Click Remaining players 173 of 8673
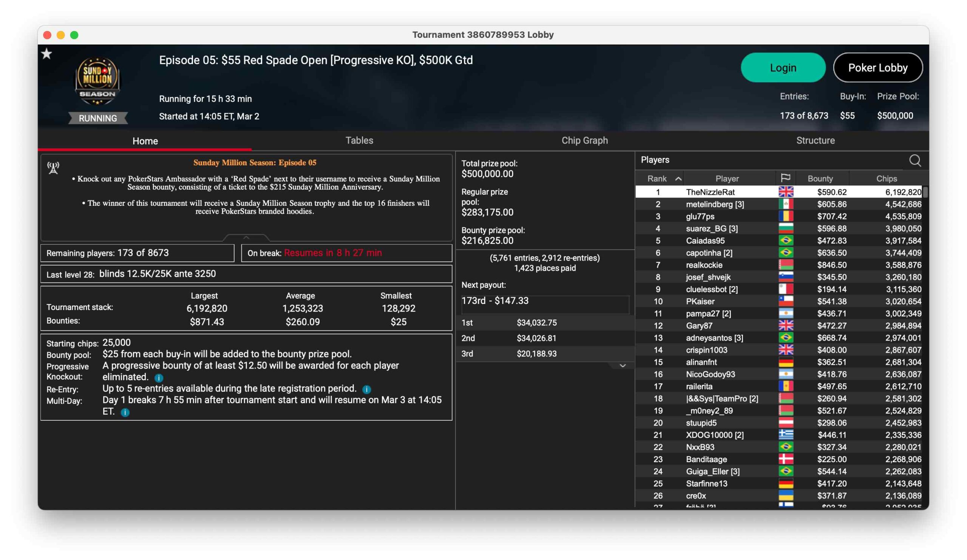Image resolution: width=967 pixels, height=560 pixels. pyautogui.click(x=137, y=253)
